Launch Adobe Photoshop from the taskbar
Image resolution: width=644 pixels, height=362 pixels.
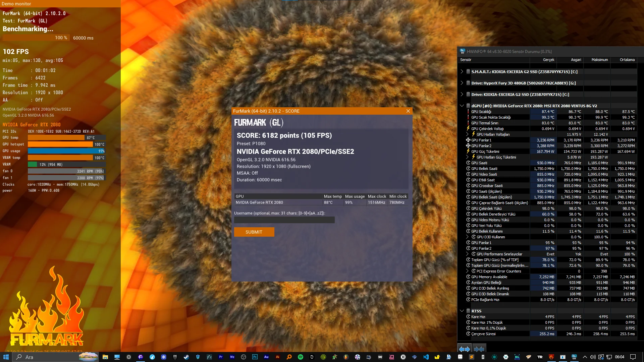click(255, 357)
